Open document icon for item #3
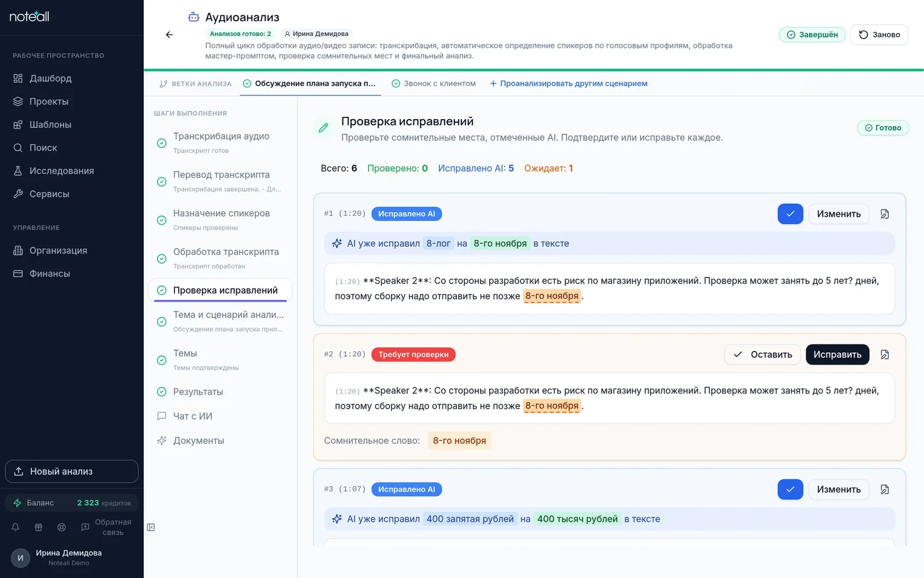 tap(884, 490)
